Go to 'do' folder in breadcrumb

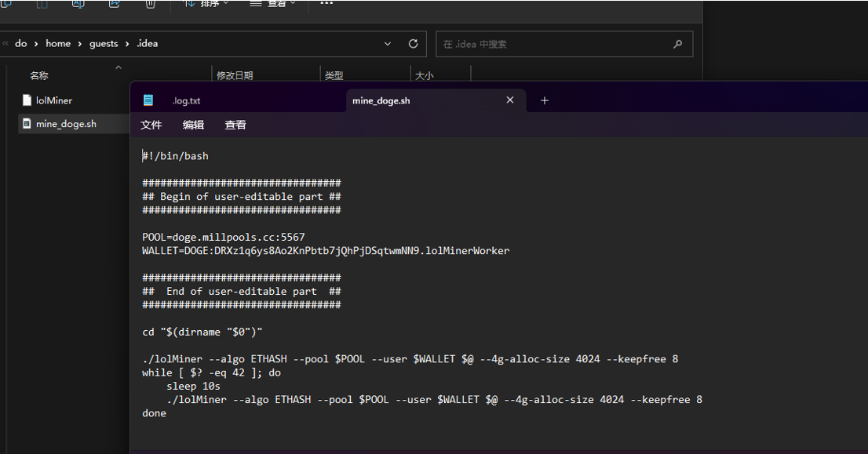[x=20, y=43]
